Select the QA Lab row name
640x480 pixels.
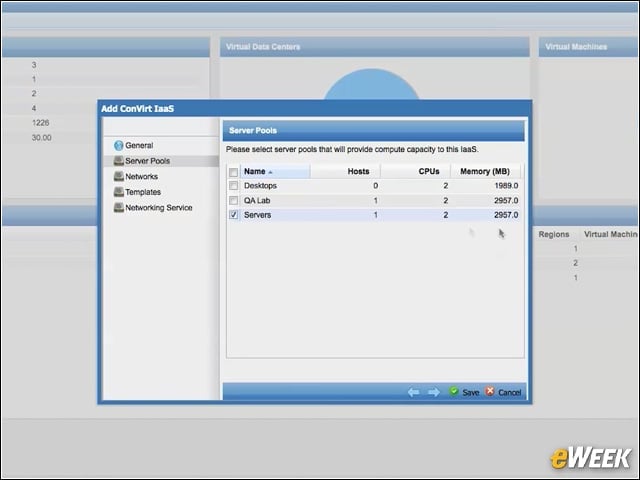tap(257, 200)
